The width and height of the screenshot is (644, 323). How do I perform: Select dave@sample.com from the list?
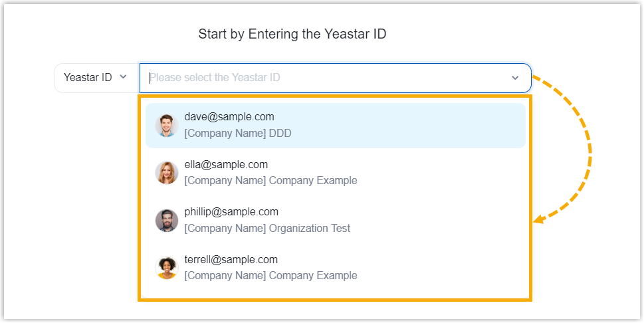tap(229, 117)
